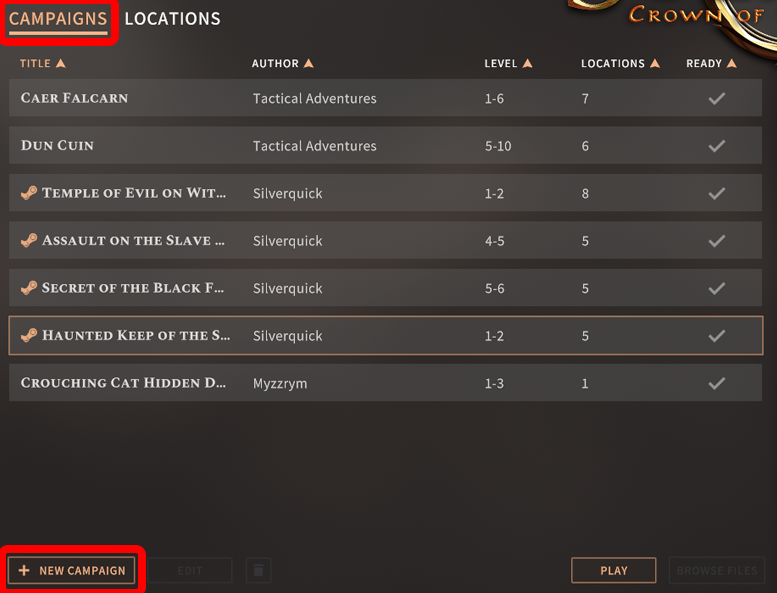This screenshot has width=777, height=593.
Task: Click the Browse Files button
Action: pos(717,570)
